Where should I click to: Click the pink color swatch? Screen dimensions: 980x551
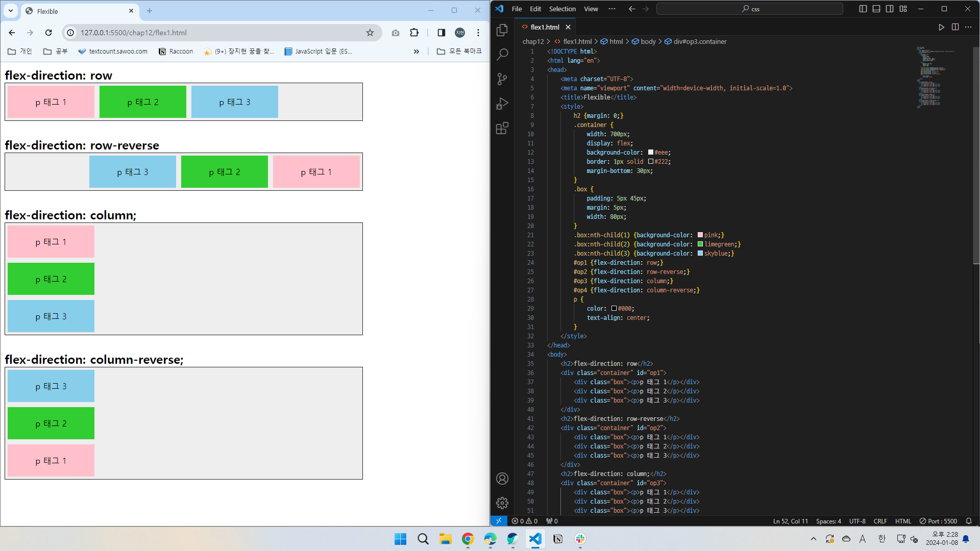pyautogui.click(x=700, y=235)
